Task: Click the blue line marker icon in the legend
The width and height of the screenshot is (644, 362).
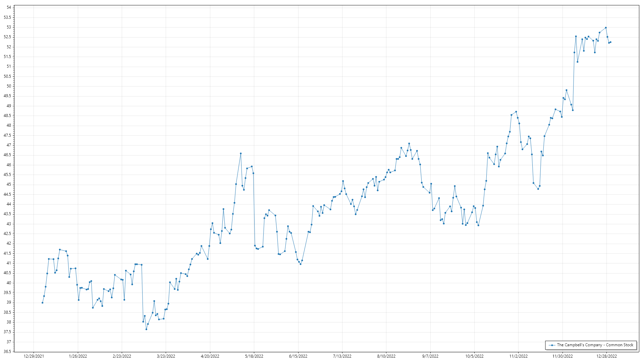Action: pos(552,345)
